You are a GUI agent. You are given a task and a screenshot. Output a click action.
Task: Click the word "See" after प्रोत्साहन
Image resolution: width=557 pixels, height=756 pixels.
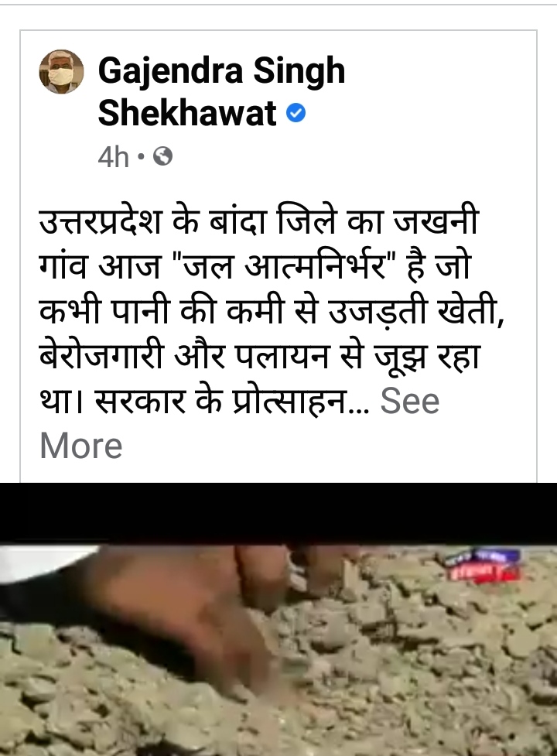410,401
